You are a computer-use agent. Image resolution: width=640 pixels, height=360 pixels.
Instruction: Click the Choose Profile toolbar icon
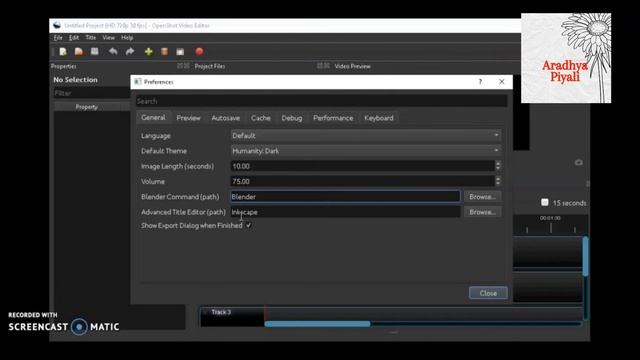tap(164, 51)
